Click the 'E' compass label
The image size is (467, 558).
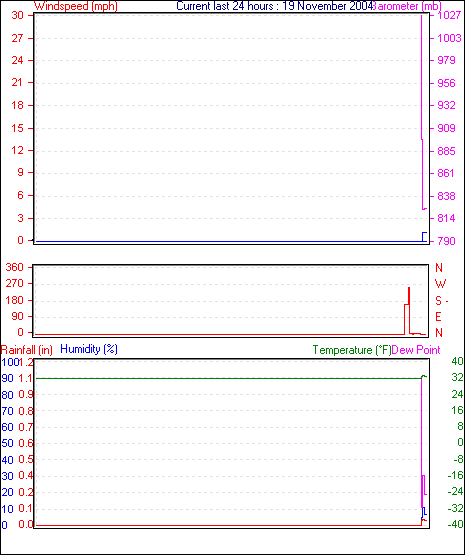coord(439,316)
